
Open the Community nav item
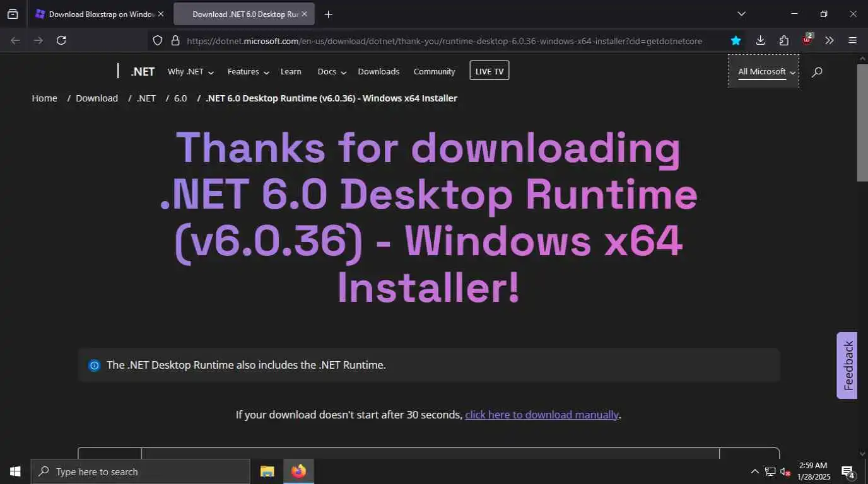(434, 71)
